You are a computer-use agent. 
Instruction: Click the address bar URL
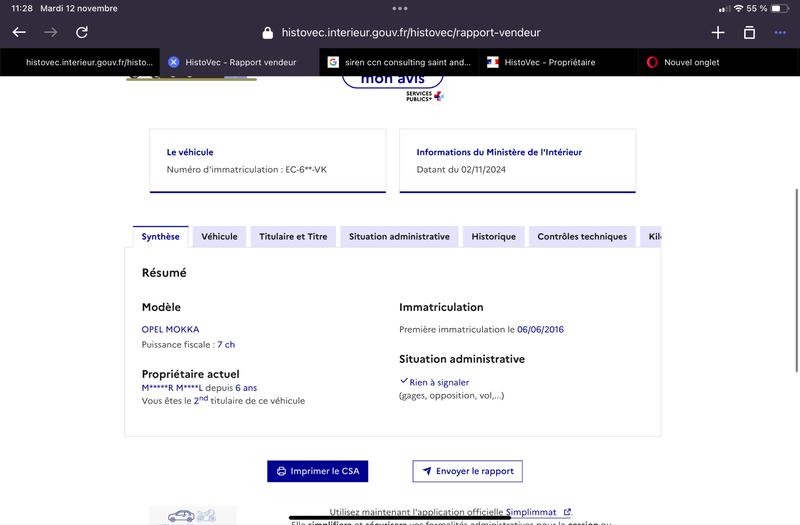pos(411,33)
